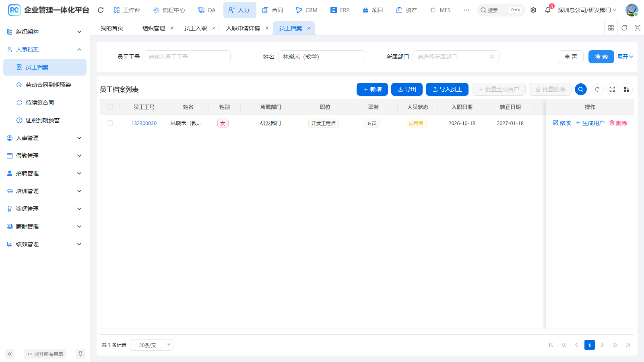
Task: Expand more search filters with 展开
Action: (x=625, y=57)
